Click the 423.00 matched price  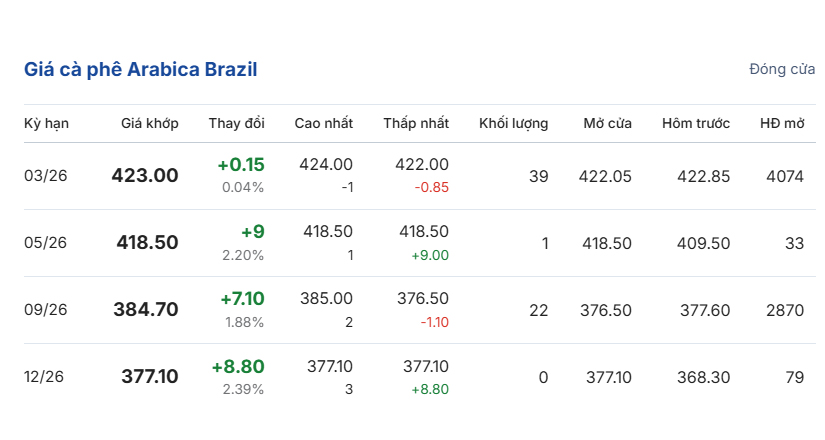click(145, 176)
